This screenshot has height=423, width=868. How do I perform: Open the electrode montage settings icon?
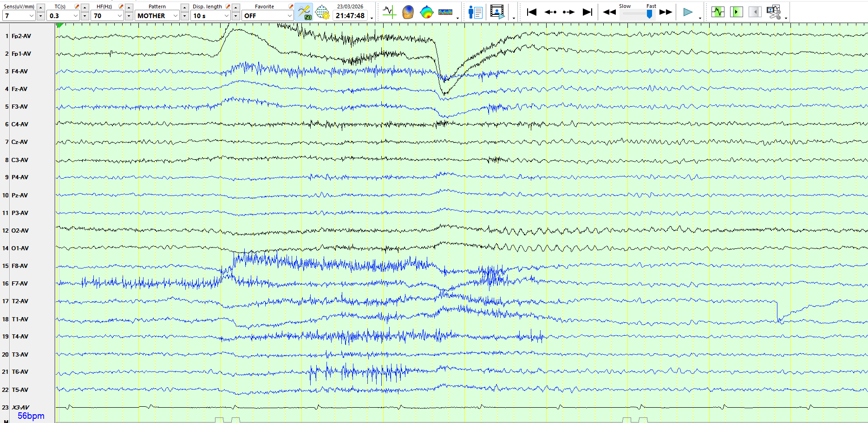coord(322,12)
